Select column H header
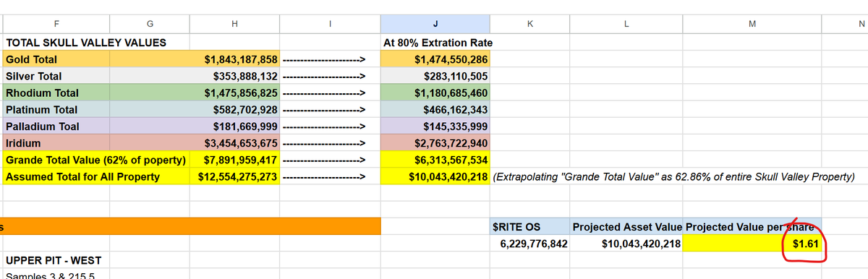This screenshot has width=868, height=279. 235,24
